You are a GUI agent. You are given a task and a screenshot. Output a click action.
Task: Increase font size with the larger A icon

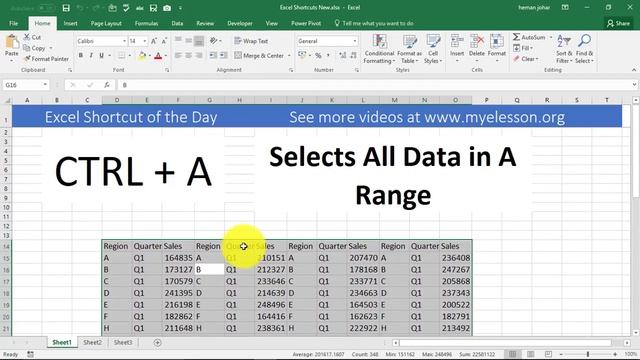coord(154,41)
